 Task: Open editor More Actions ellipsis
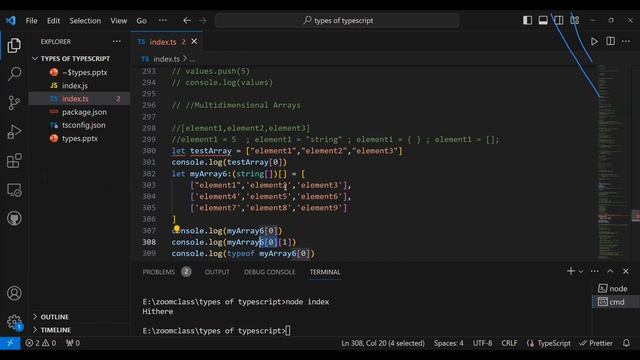626,41
